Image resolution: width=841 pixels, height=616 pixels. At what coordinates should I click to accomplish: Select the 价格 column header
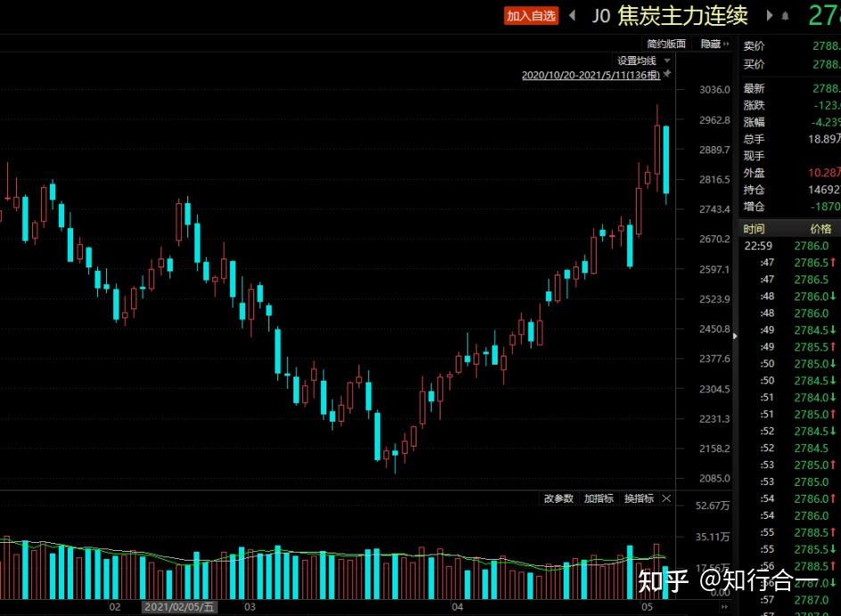[821, 228]
